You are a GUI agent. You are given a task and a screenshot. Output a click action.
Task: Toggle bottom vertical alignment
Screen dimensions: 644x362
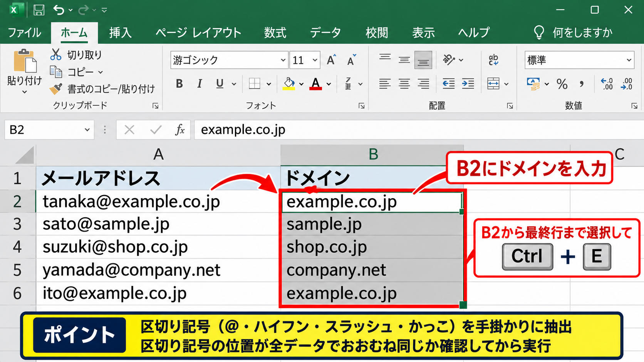click(x=423, y=60)
